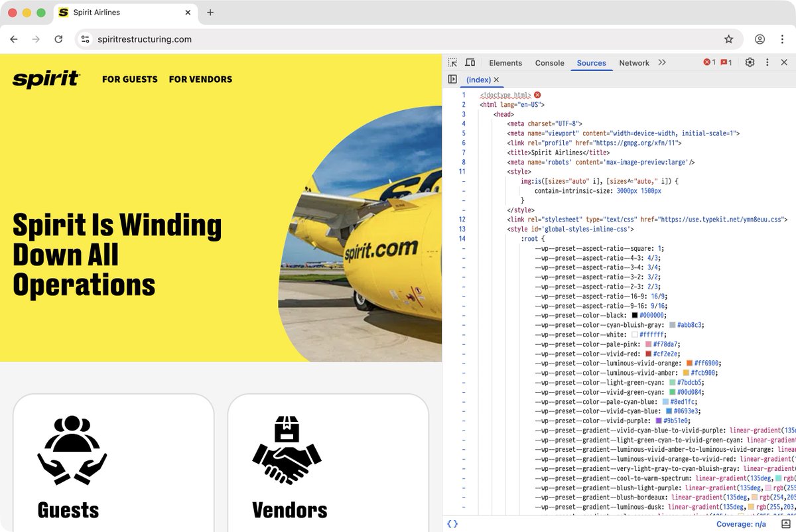The image size is (796, 532).
Task: Open DevTools settings gear
Action: click(750, 62)
